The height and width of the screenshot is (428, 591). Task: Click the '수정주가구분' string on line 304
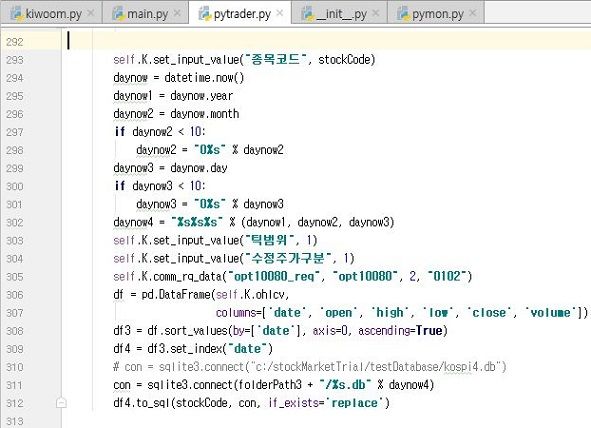(x=288, y=258)
